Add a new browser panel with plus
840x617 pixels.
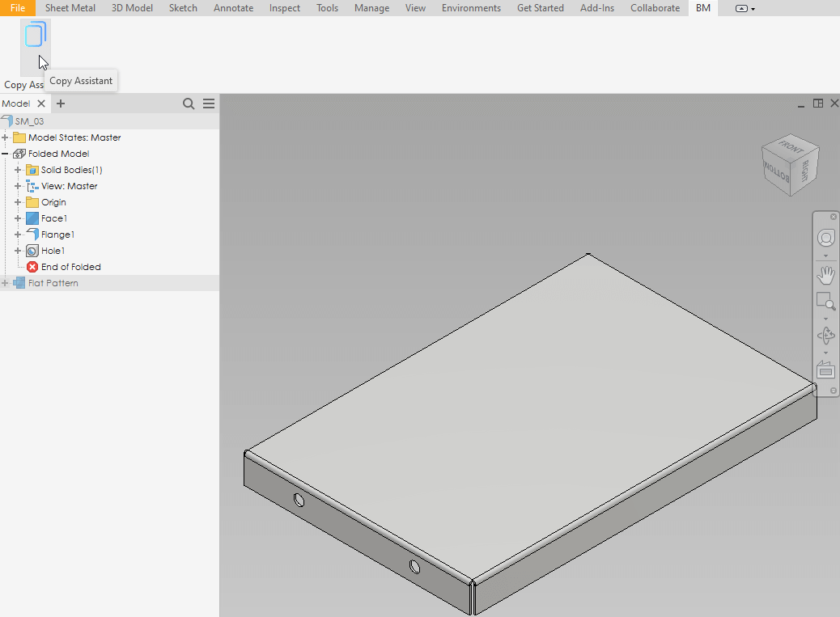pyautogui.click(x=61, y=104)
